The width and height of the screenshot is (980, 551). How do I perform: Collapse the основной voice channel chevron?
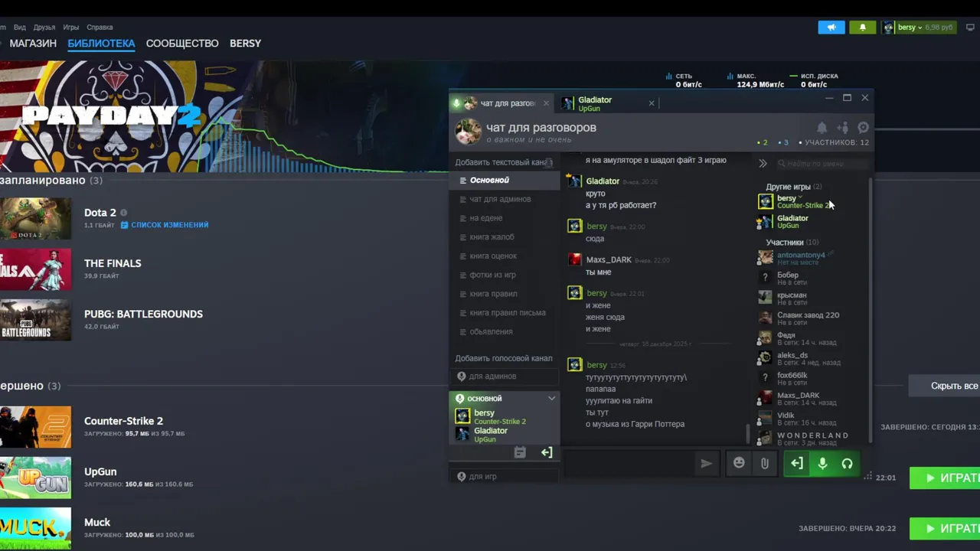click(551, 398)
